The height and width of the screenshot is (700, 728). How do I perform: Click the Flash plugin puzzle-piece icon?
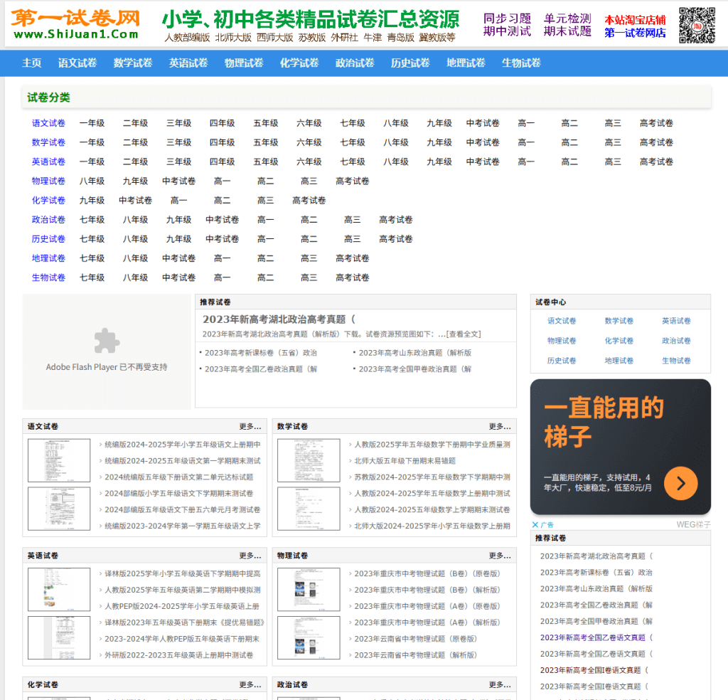click(x=107, y=341)
